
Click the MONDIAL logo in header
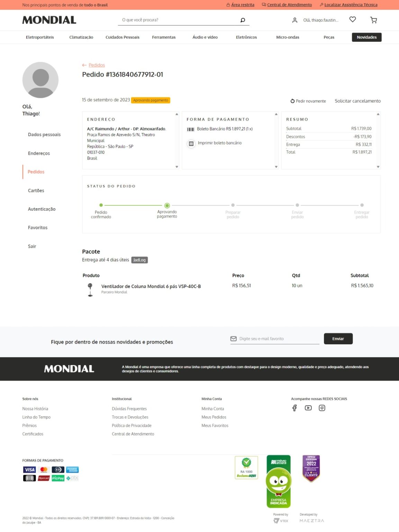[49, 20]
